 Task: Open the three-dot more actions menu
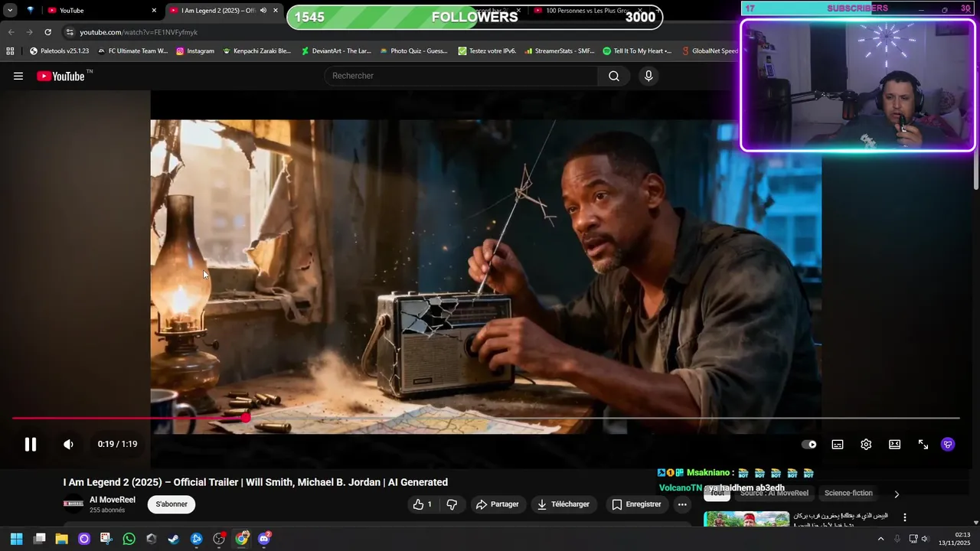coord(682,504)
